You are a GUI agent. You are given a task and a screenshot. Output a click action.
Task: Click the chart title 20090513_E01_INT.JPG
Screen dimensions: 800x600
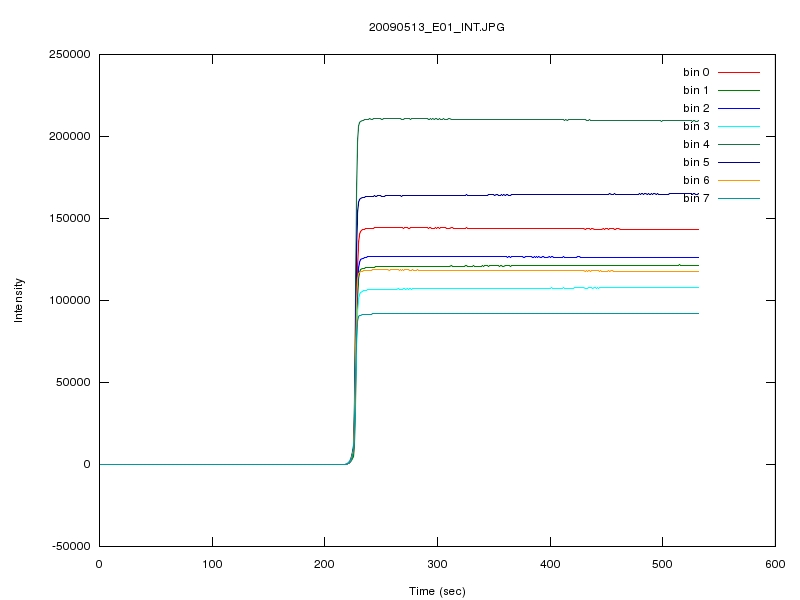(437, 28)
